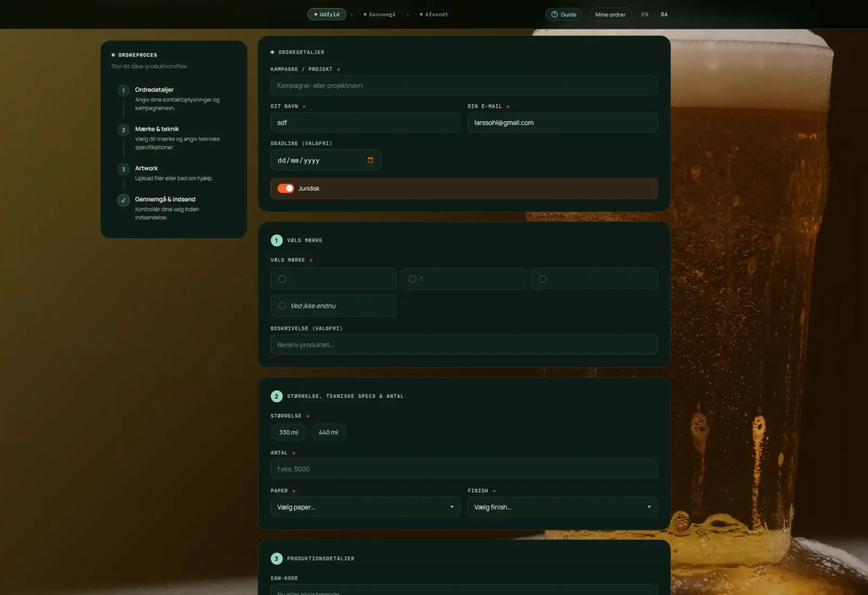The image size is (868, 595).
Task: Click the step 2 circle next to Mærke & teknik
Action: point(124,130)
